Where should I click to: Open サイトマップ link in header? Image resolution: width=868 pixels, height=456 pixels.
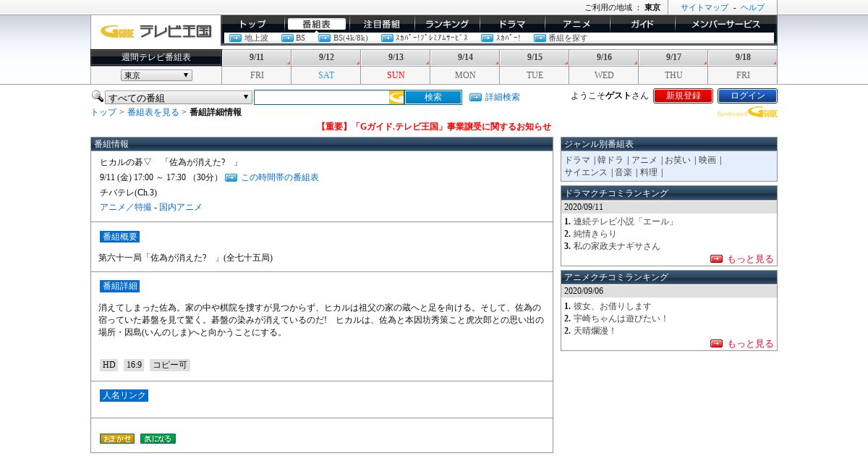click(705, 7)
